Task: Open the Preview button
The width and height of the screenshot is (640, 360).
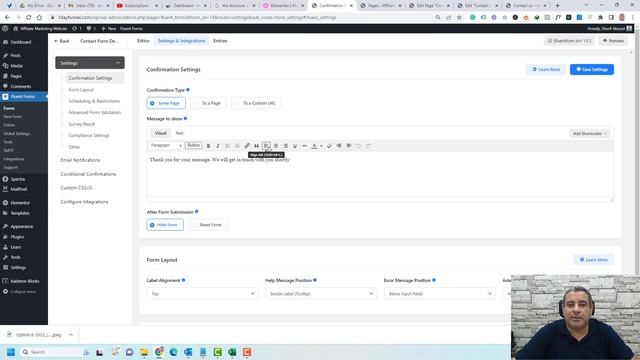Action: [x=613, y=41]
